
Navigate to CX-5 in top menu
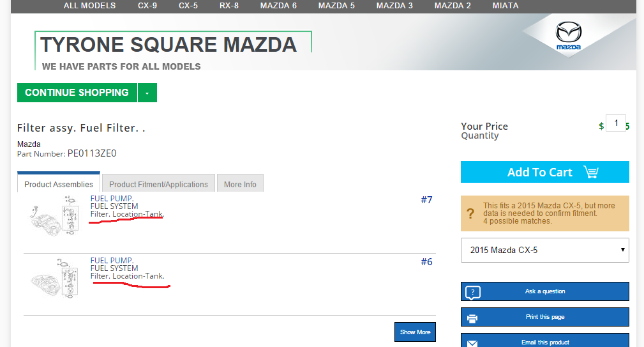pos(188,6)
